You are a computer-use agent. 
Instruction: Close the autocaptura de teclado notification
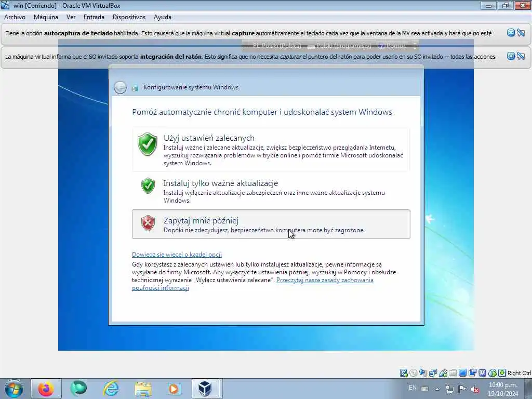tap(511, 33)
